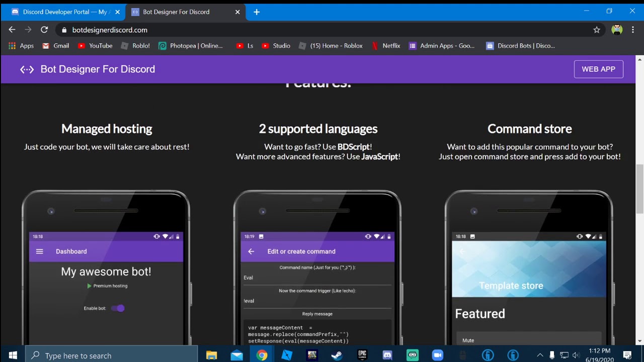This screenshot has height=362, width=644.
Task: Click the Bot Designer logo icon in header
Action: (x=27, y=69)
